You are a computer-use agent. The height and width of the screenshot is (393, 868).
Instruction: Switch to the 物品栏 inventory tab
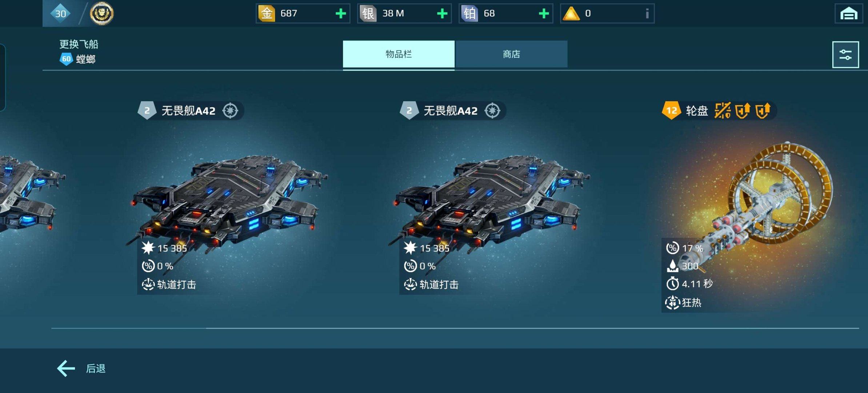(x=399, y=54)
